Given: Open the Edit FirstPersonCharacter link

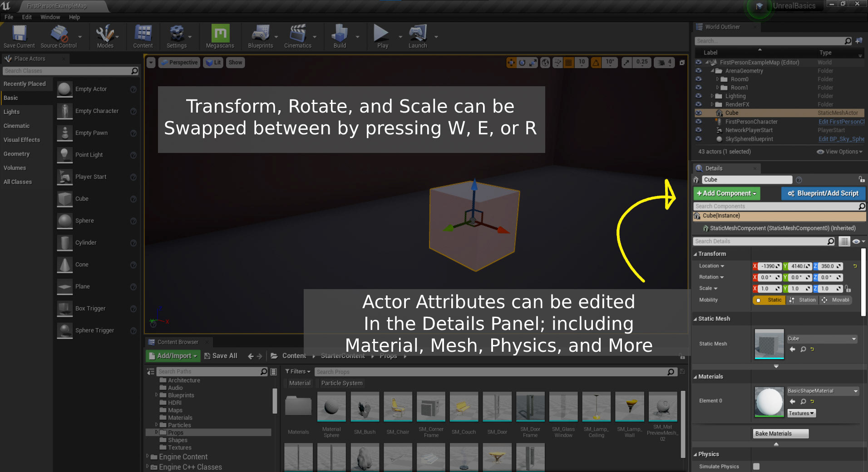Looking at the screenshot, I should pos(841,122).
